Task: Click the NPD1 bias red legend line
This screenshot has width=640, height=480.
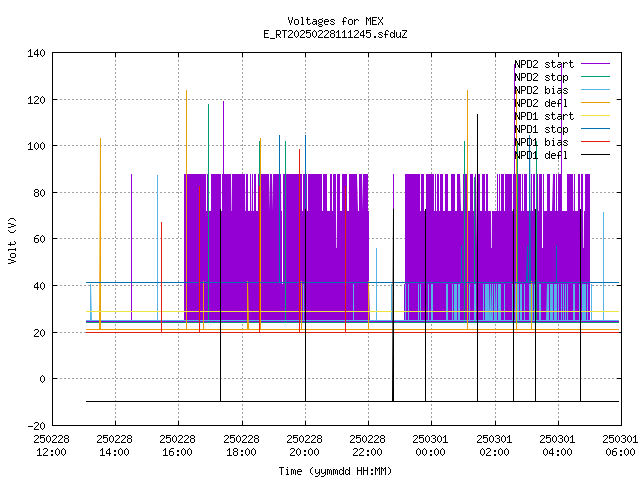Action: [x=595, y=142]
